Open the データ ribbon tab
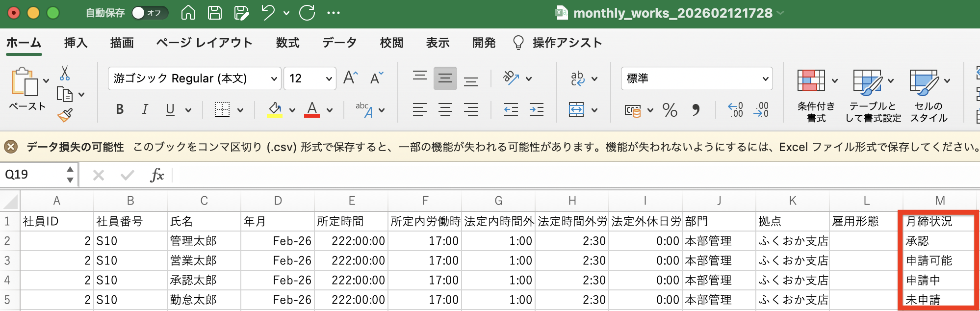The height and width of the screenshot is (311, 980). click(339, 43)
